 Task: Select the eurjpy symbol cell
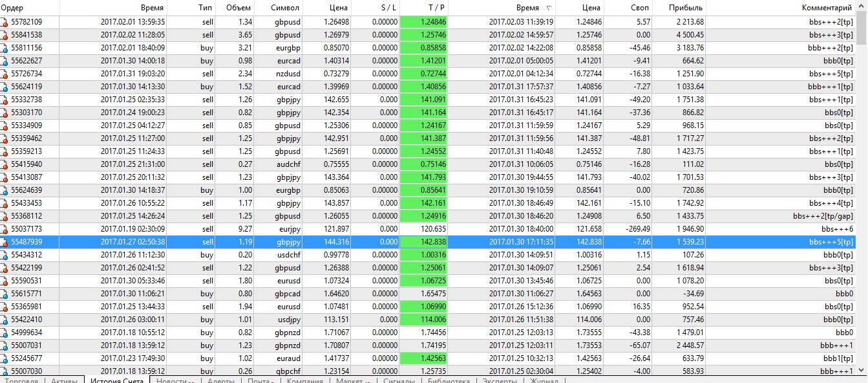288,229
